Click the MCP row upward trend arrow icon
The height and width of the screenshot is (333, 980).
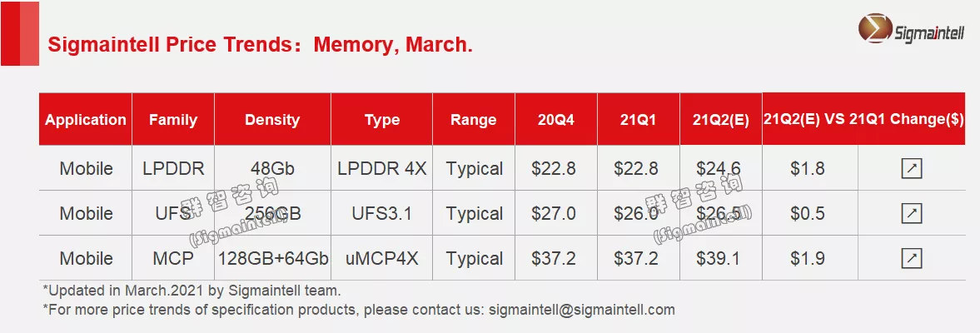click(x=912, y=259)
